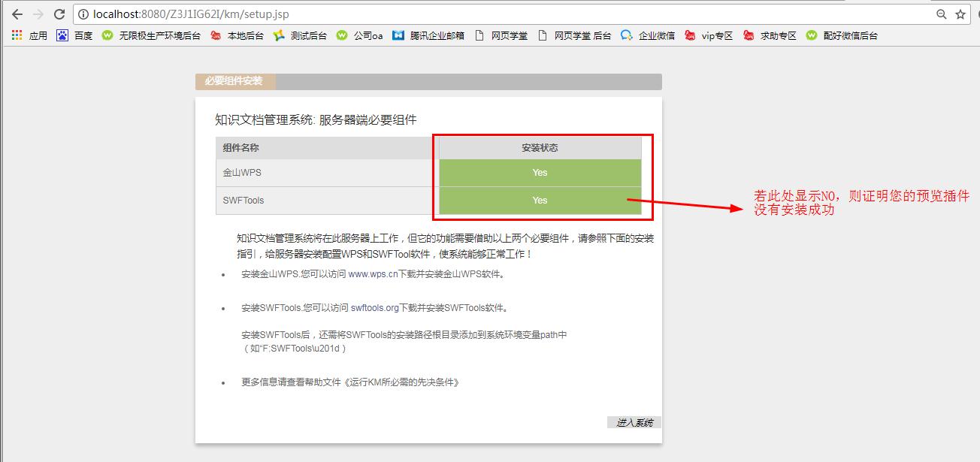The image size is (980, 462).
Task: Select the 必要组件安装 tab
Action: [x=234, y=81]
